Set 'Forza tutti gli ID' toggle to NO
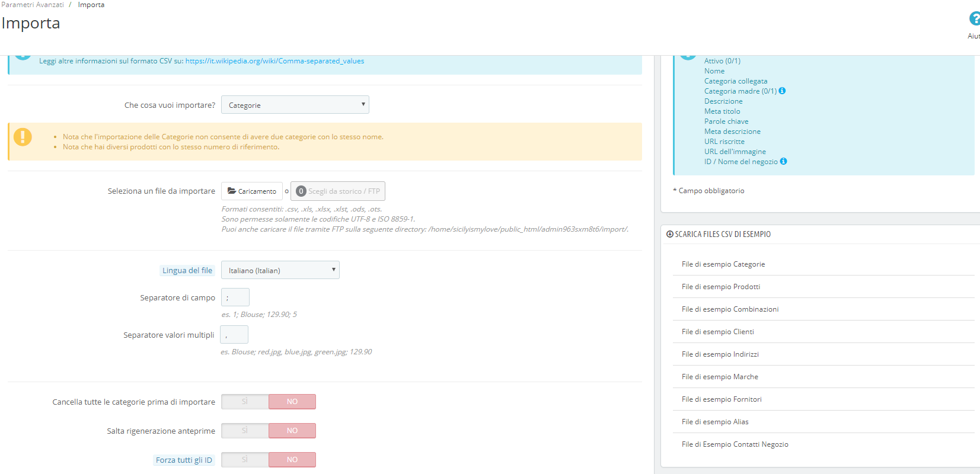 [292, 460]
